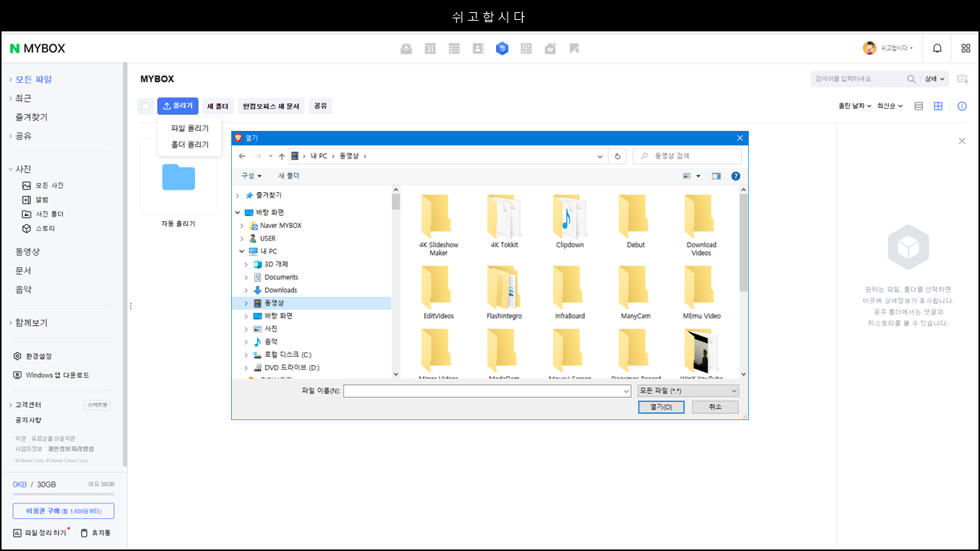This screenshot has height=551, width=980.
Task: Go back in the file dialog
Action: (x=243, y=156)
